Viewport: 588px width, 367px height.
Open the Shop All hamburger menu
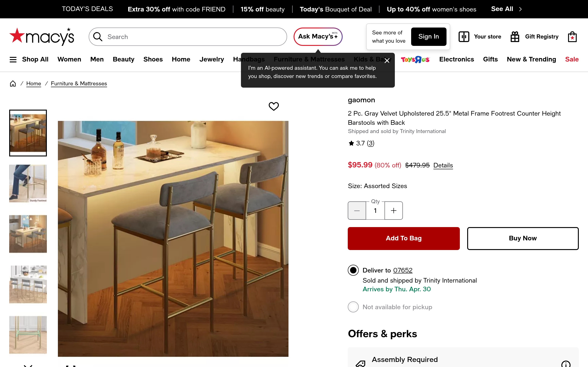click(13, 59)
